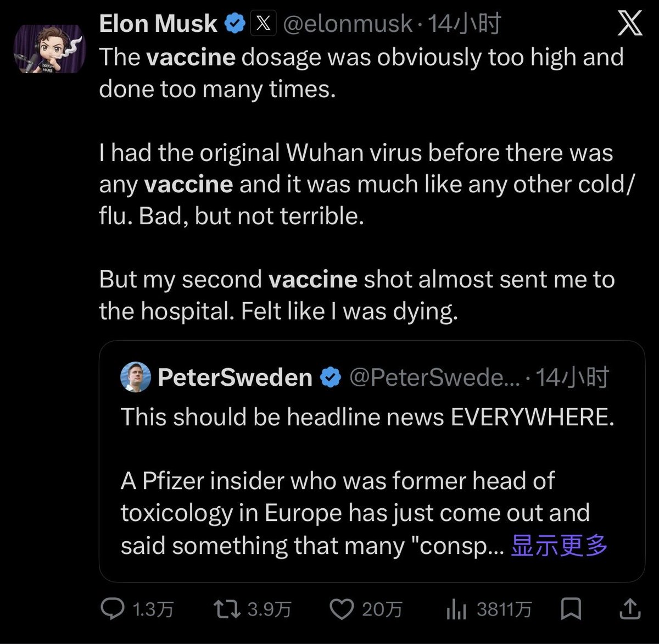The width and height of the screenshot is (659, 644).
Task: Open the @elonmusk handle link
Action: click(x=347, y=24)
